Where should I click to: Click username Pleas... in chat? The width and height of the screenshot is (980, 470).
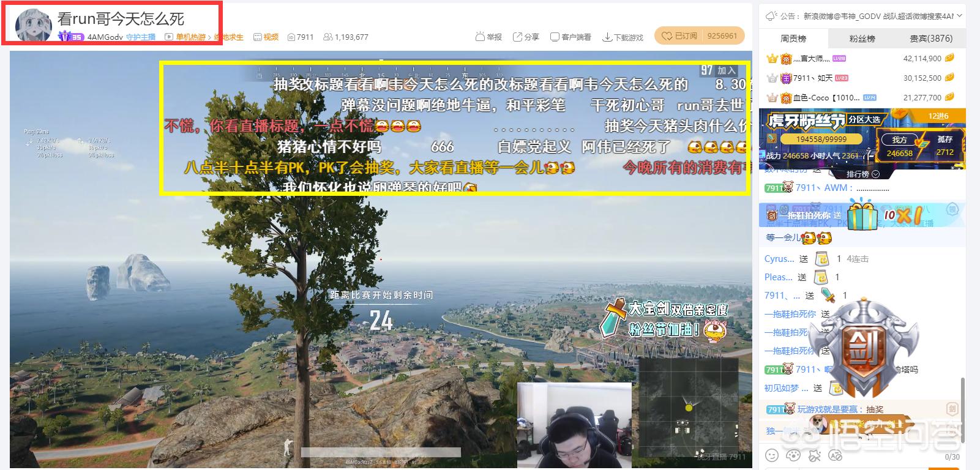tap(778, 277)
